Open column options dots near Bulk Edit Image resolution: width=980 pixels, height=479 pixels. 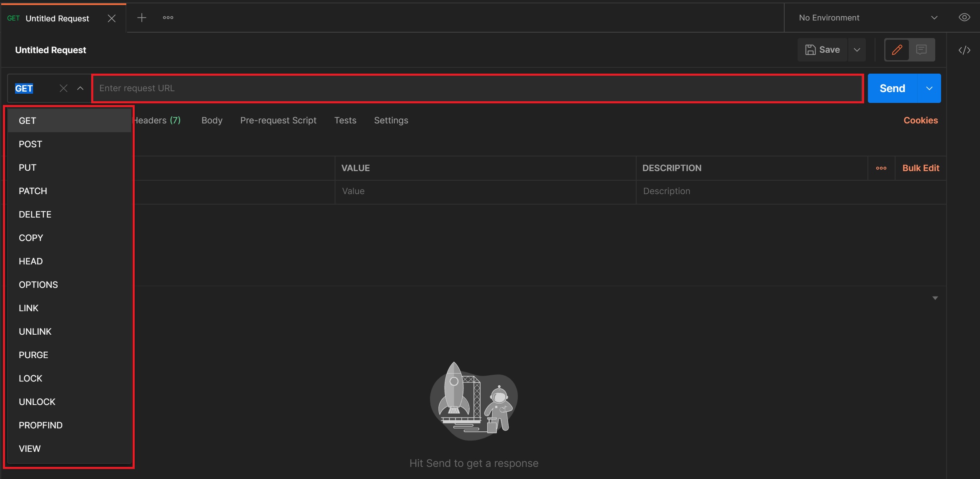coord(881,168)
